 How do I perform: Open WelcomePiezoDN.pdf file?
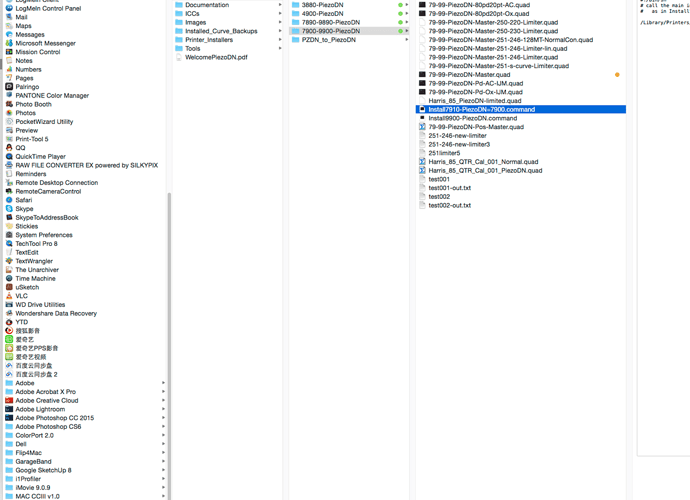215,57
